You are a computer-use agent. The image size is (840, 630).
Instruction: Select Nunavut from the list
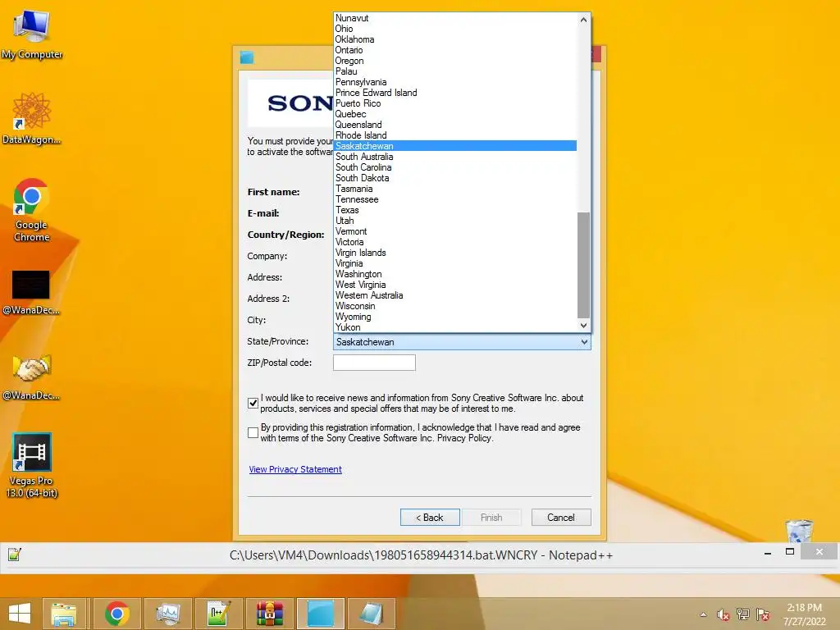[454, 18]
